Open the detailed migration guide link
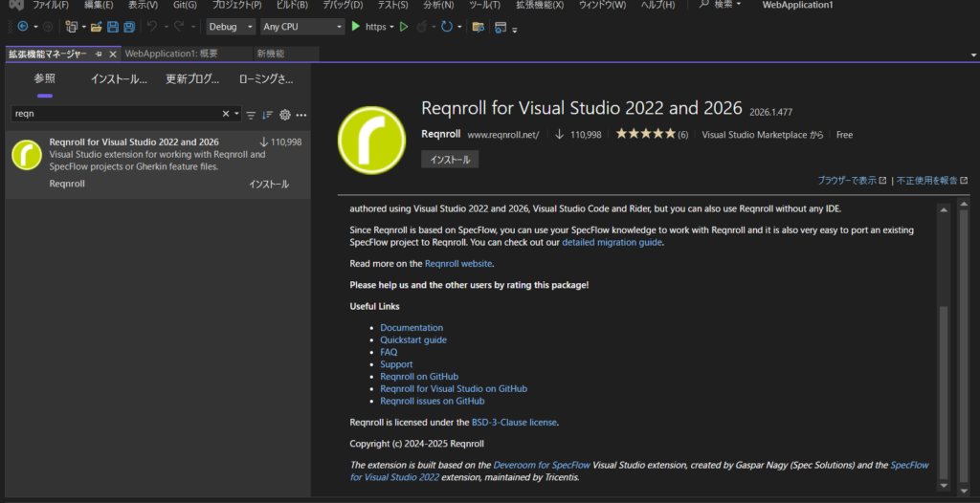The height and width of the screenshot is (503, 980). (612, 242)
